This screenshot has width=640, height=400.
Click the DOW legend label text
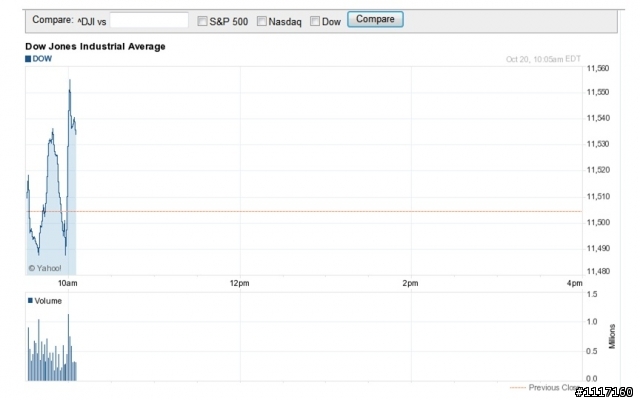click(42, 59)
